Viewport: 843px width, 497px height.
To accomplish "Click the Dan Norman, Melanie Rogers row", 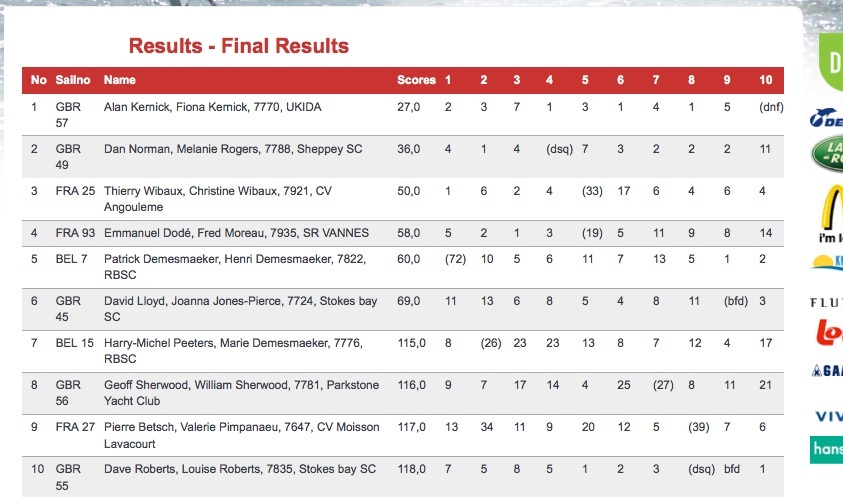I will click(x=403, y=157).
